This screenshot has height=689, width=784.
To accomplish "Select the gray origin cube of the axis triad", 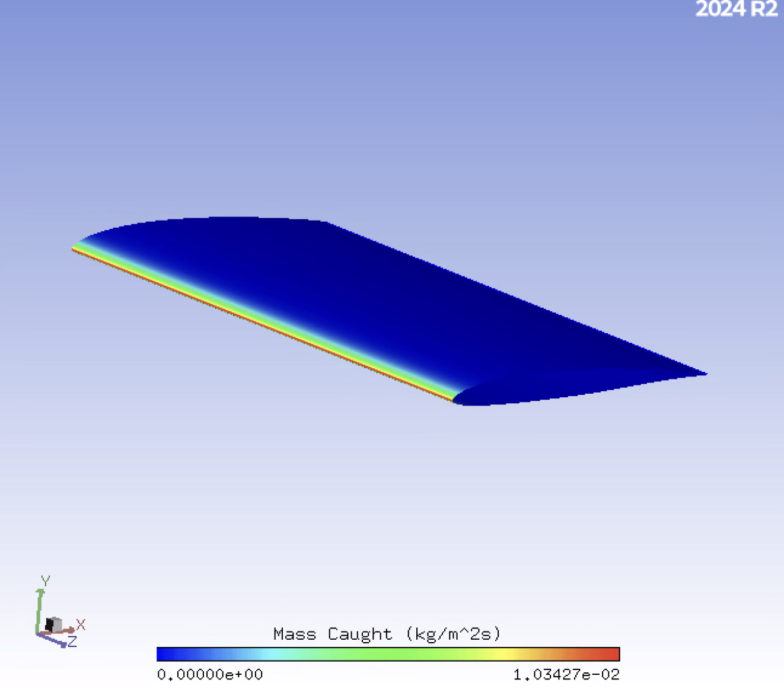I will (x=53, y=624).
